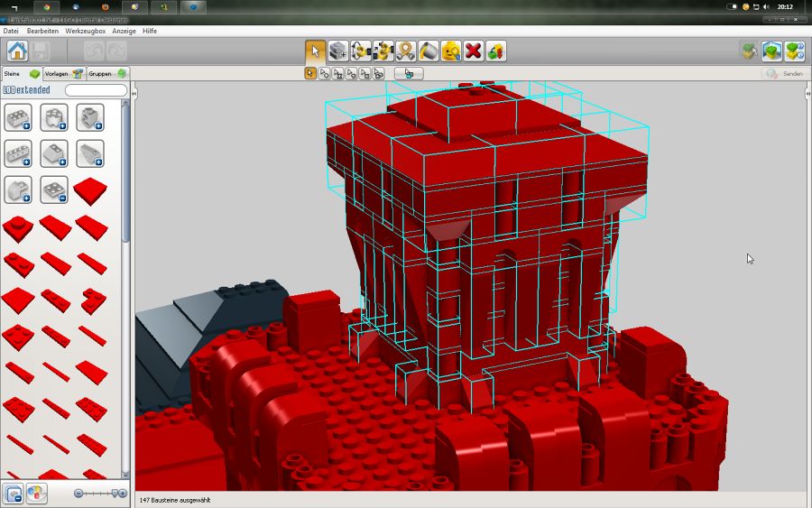Screen dimensions: 812x508
Task: Switch to Building Guide mode
Action: [794, 51]
